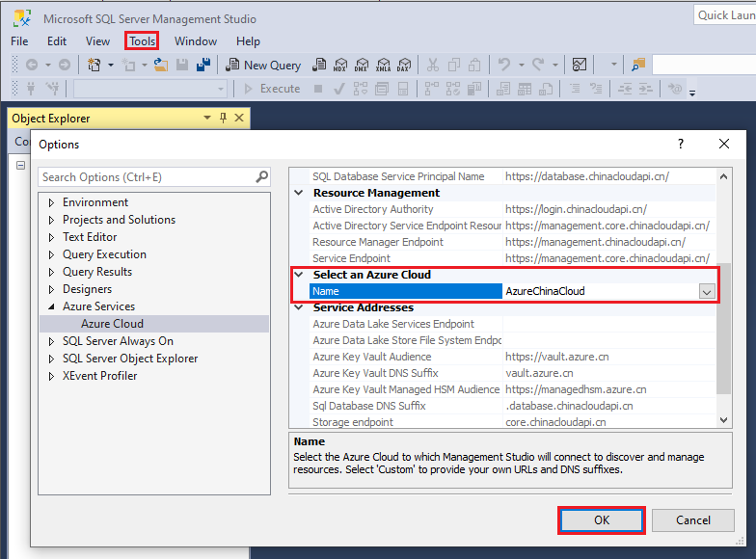Select SQL Server Always On tree item
Screen dimensions: 756x559
click(x=118, y=341)
